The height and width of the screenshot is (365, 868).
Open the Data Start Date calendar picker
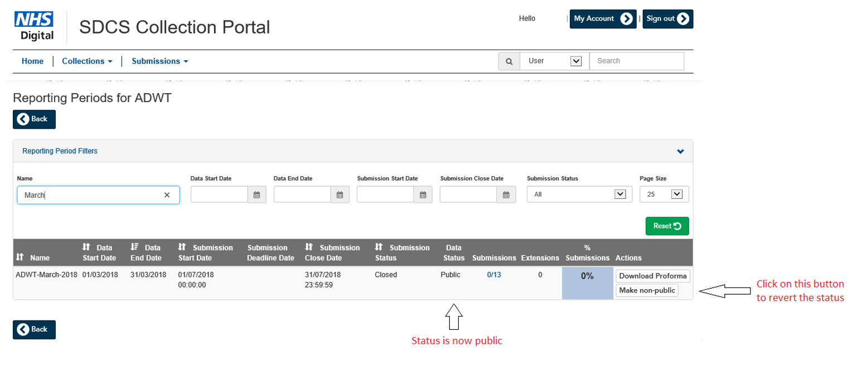click(x=257, y=194)
